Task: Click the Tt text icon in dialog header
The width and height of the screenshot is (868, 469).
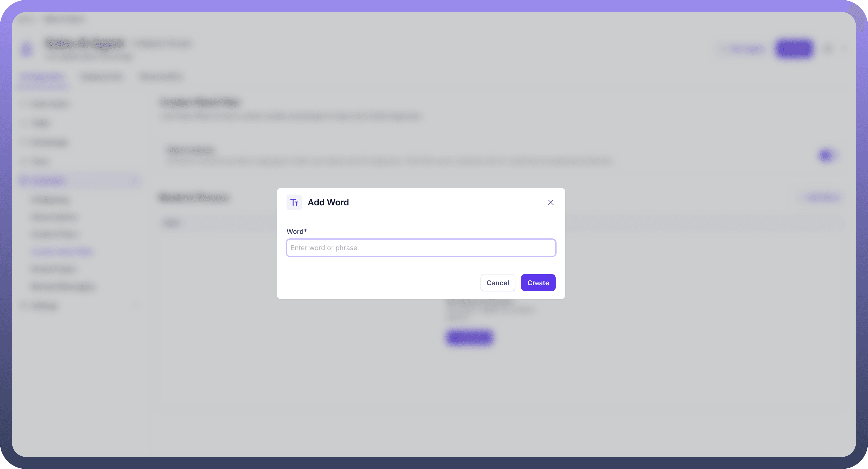Action: (x=294, y=202)
